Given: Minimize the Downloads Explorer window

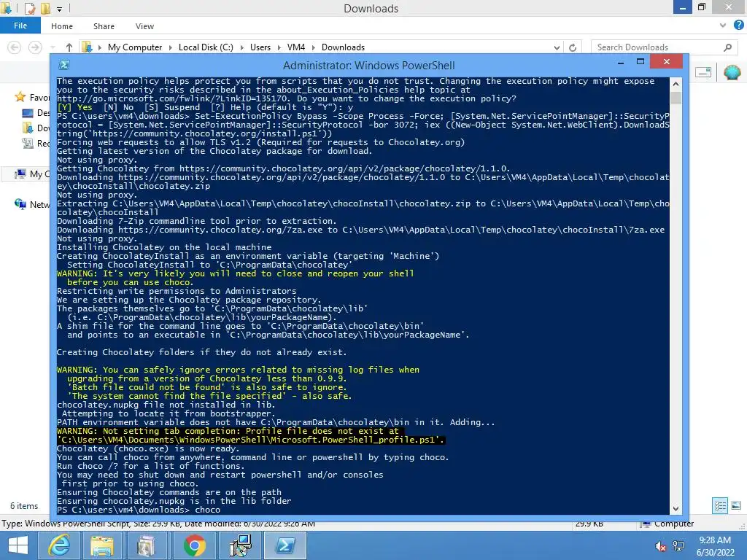Looking at the screenshot, I should (x=682, y=7).
